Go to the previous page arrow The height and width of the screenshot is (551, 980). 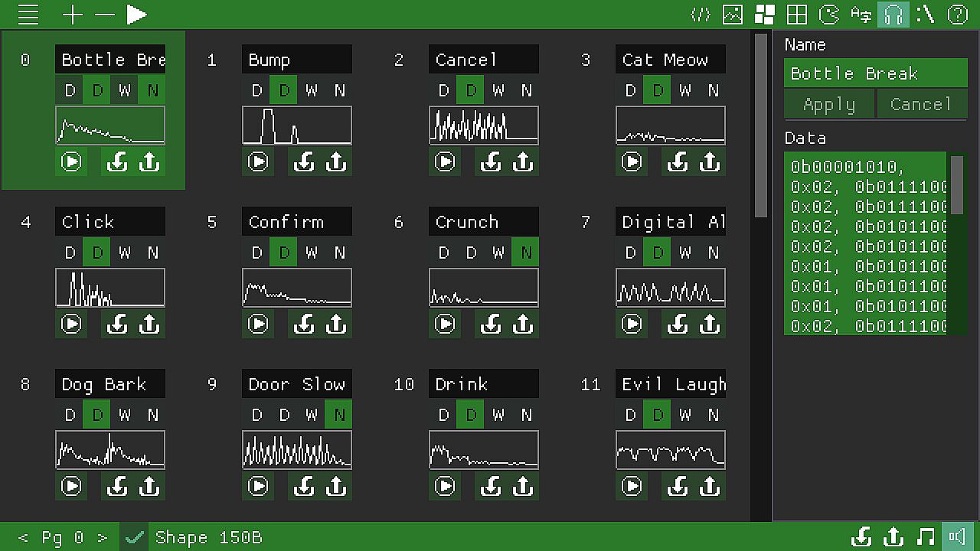23,537
